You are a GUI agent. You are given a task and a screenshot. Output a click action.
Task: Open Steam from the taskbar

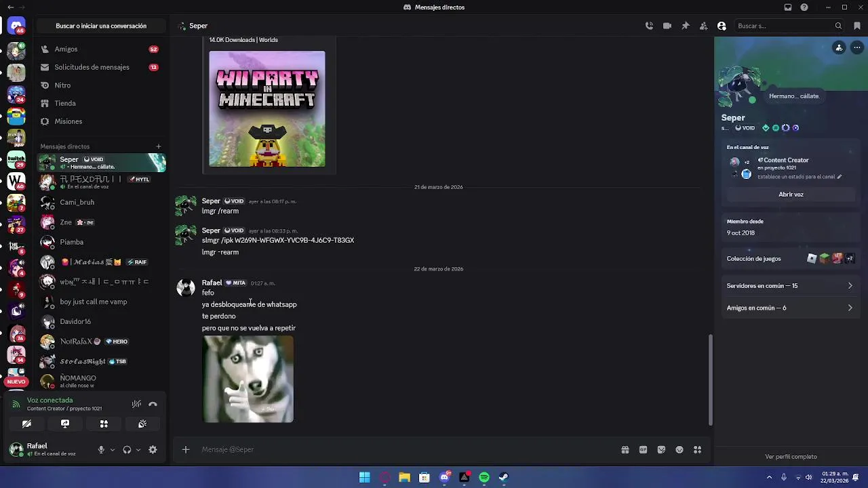point(504,477)
